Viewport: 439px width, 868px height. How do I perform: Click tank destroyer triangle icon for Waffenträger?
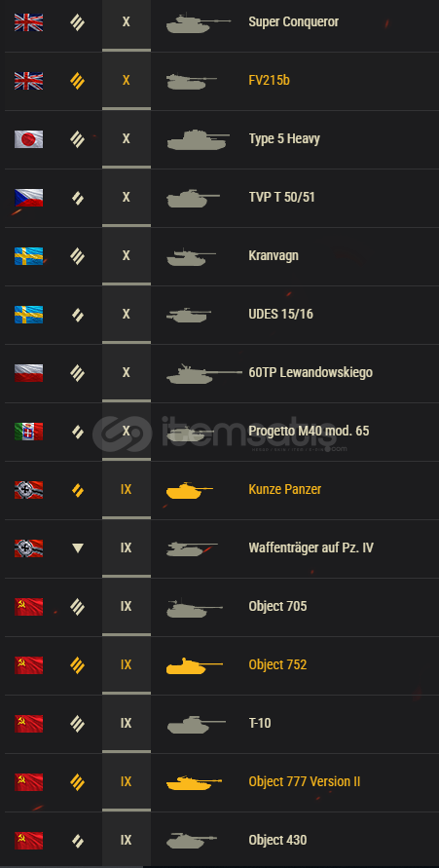[x=78, y=548]
